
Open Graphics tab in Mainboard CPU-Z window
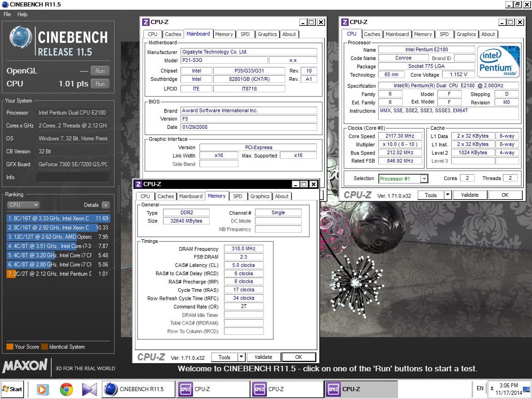point(267,34)
